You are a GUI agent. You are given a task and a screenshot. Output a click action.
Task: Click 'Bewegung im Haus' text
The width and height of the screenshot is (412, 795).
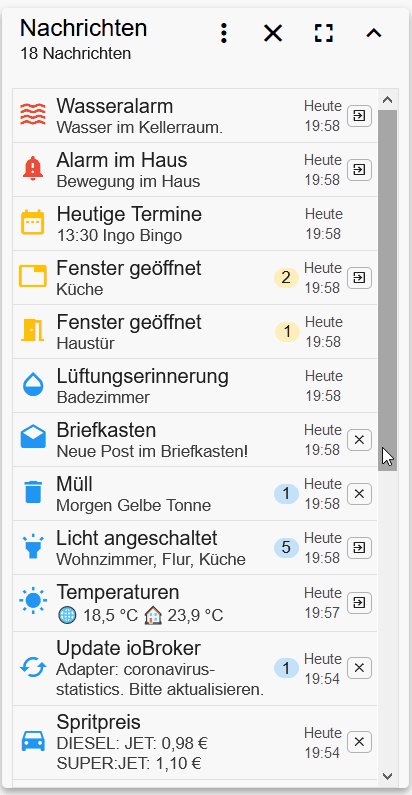click(128, 182)
